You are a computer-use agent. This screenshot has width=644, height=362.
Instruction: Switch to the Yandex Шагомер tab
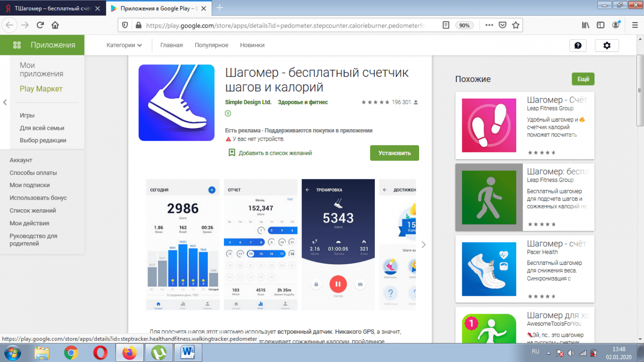[53, 8]
